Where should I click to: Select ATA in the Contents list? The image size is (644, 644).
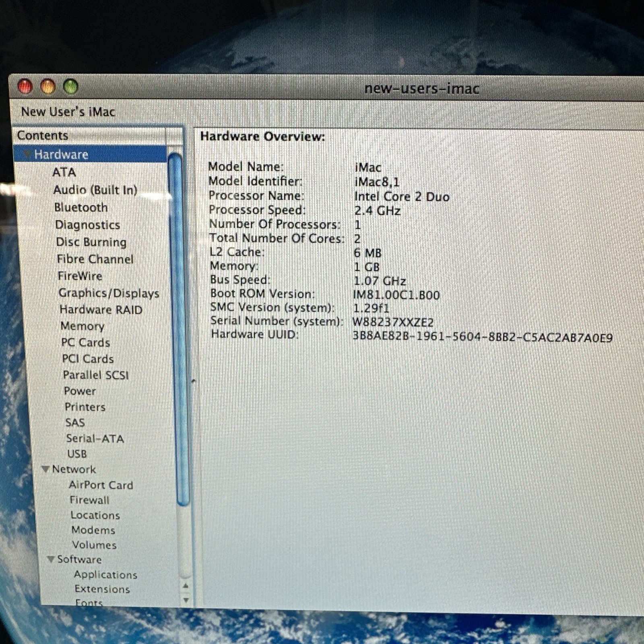point(64,172)
